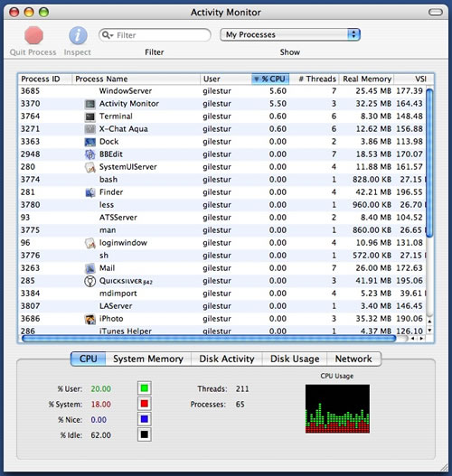Select the Mail process icon
Screen dimensions: 452x476
tap(89, 268)
